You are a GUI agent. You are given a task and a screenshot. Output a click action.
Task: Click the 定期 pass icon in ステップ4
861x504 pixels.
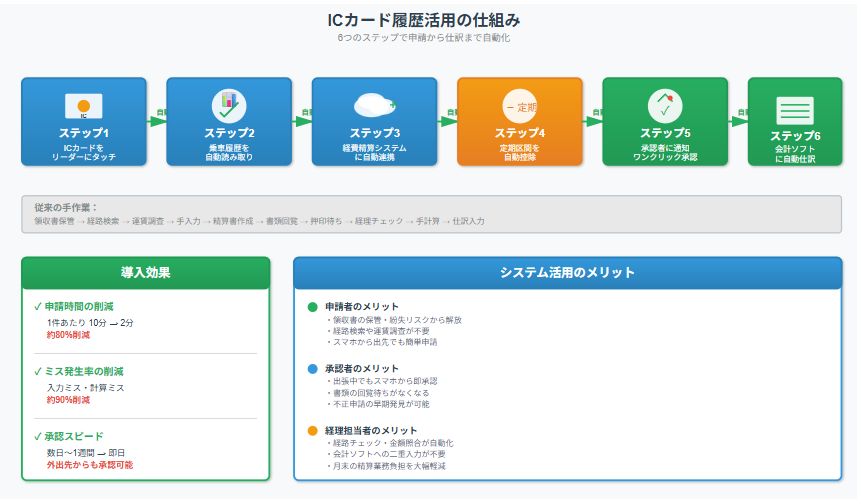click(520, 106)
